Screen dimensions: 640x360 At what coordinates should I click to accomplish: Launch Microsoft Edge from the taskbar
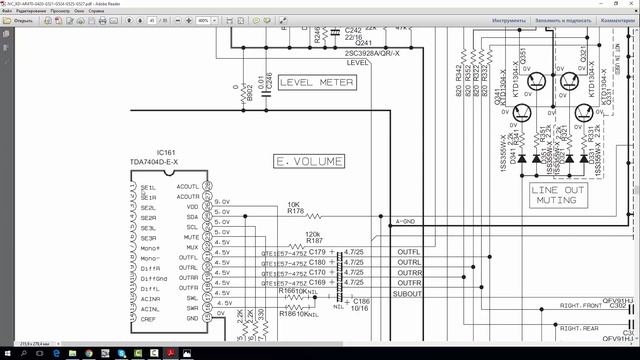click(56, 353)
